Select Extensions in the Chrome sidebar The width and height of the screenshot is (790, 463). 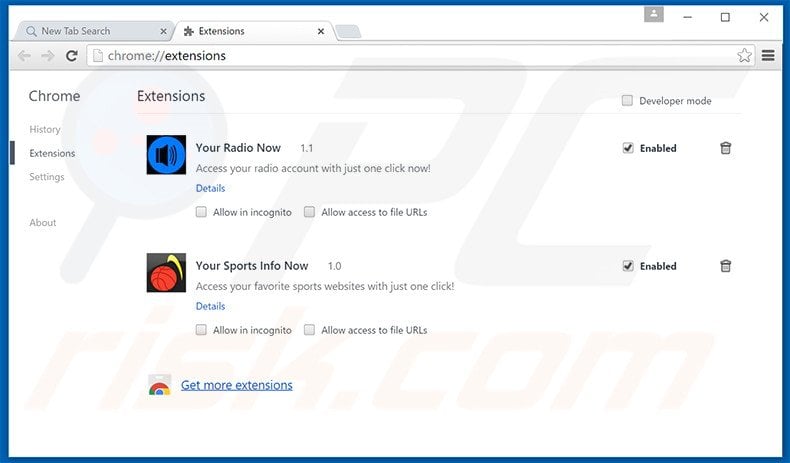pos(52,153)
